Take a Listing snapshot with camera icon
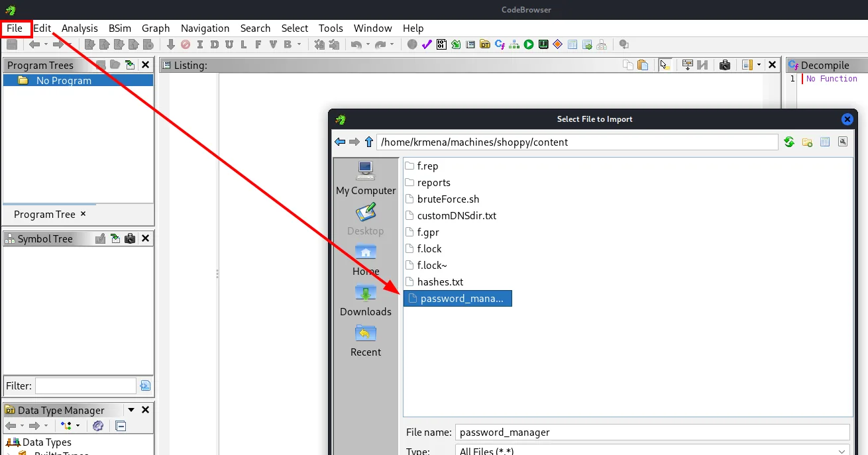This screenshot has width=868, height=455. click(x=725, y=65)
